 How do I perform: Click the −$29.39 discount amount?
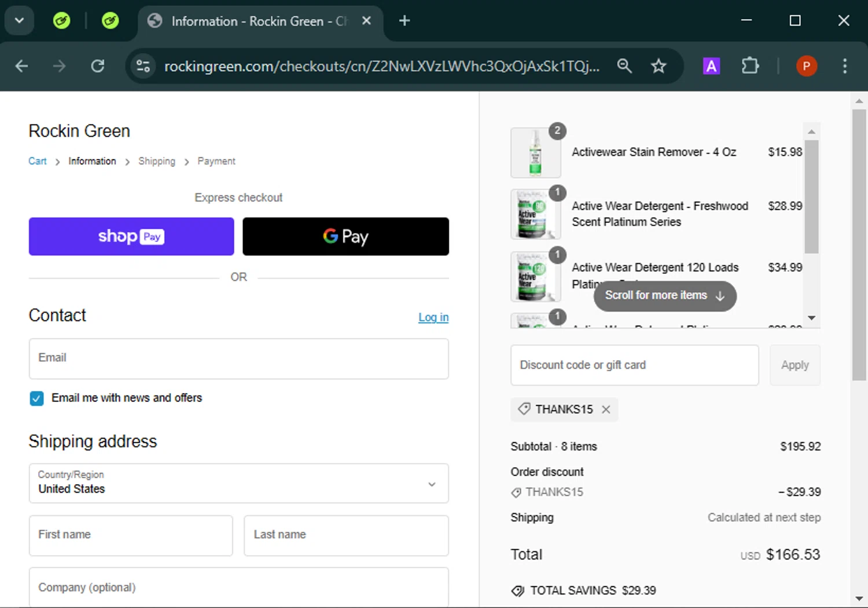point(799,492)
